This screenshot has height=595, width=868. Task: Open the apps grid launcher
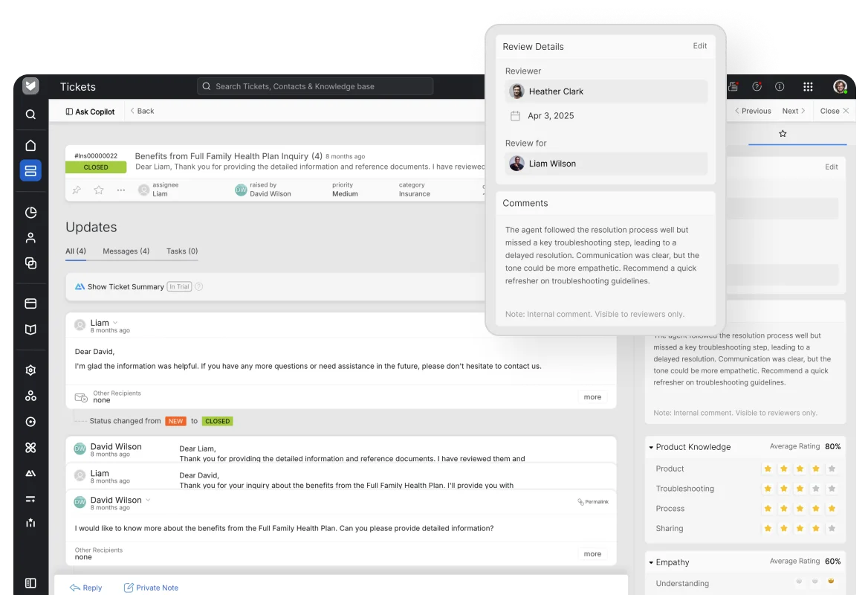click(808, 86)
